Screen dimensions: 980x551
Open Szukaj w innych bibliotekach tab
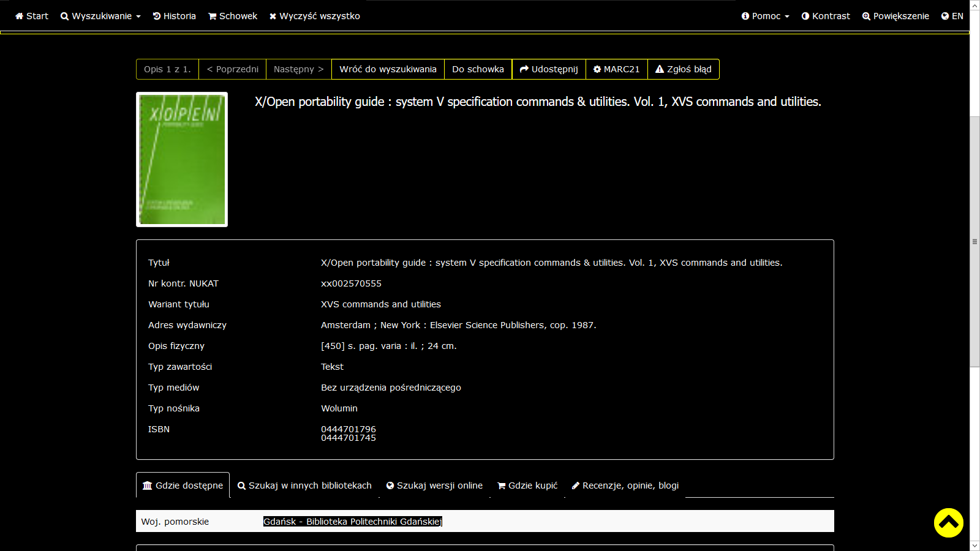coord(304,485)
